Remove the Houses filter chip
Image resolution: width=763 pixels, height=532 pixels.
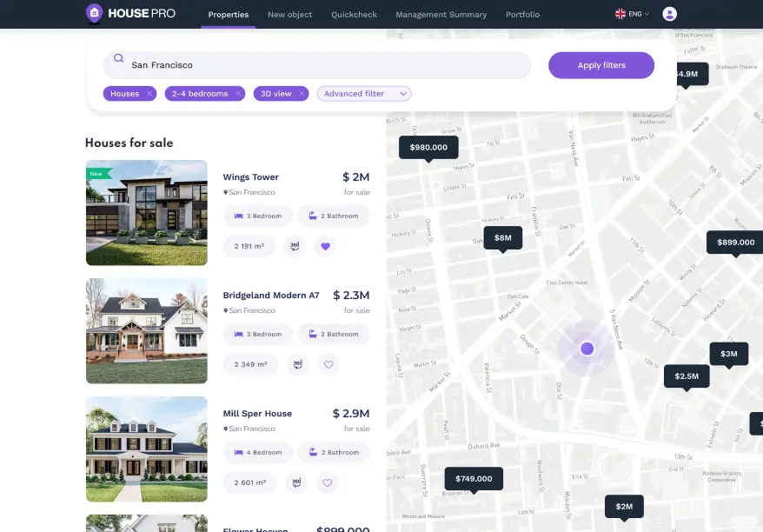[149, 94]
